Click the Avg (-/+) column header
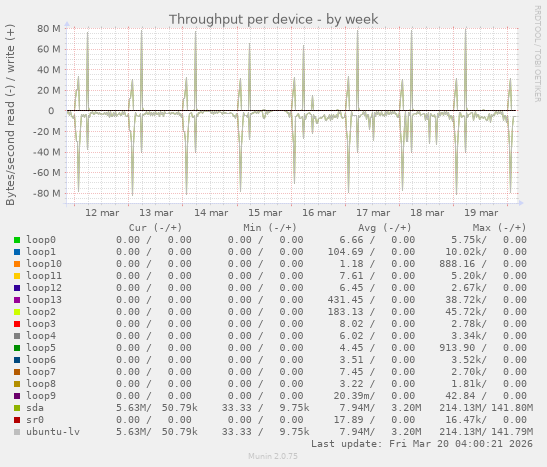 point(384,228)
